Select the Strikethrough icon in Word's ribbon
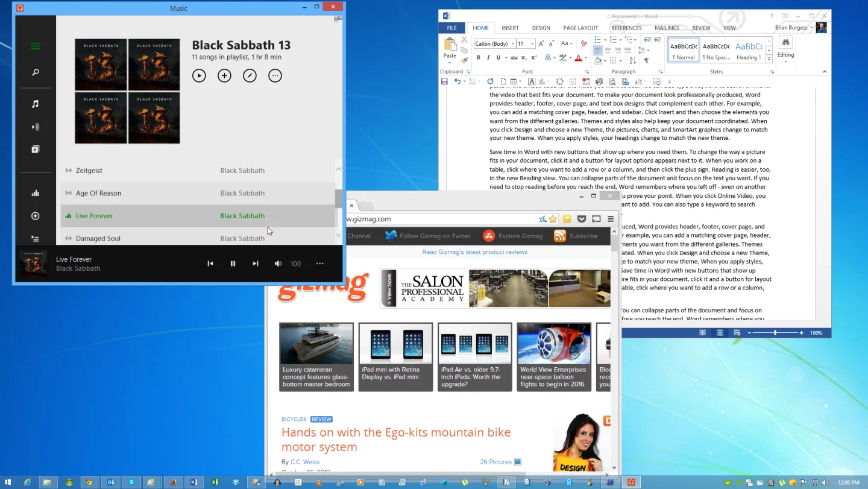 coord(514,57)
